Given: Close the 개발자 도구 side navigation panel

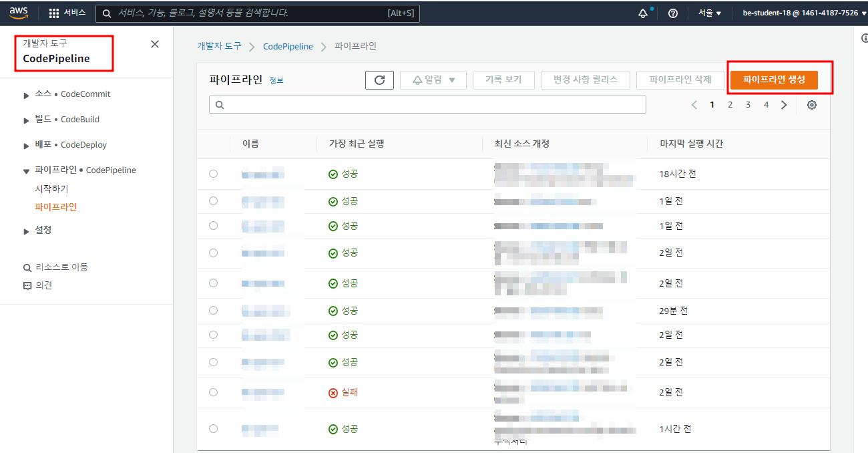Looking at the screenshot, I should 155,44.
